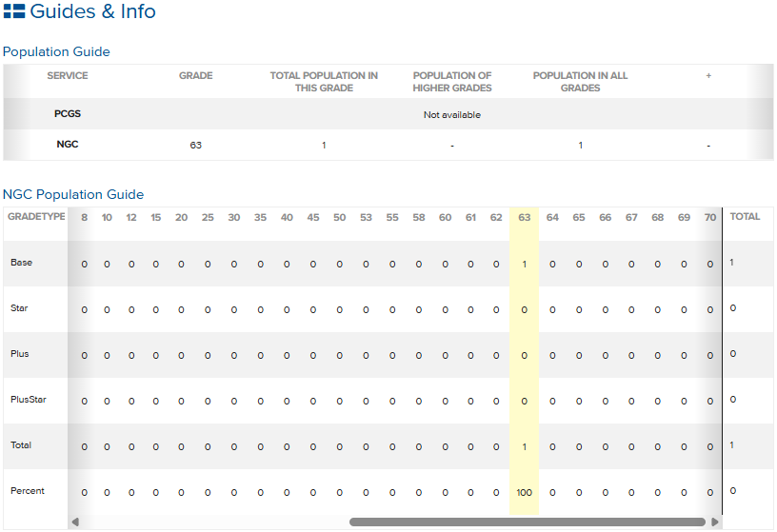Screen dimensions: 777x532
Task: Select the PCGS service row label
Action: [68, 114]
